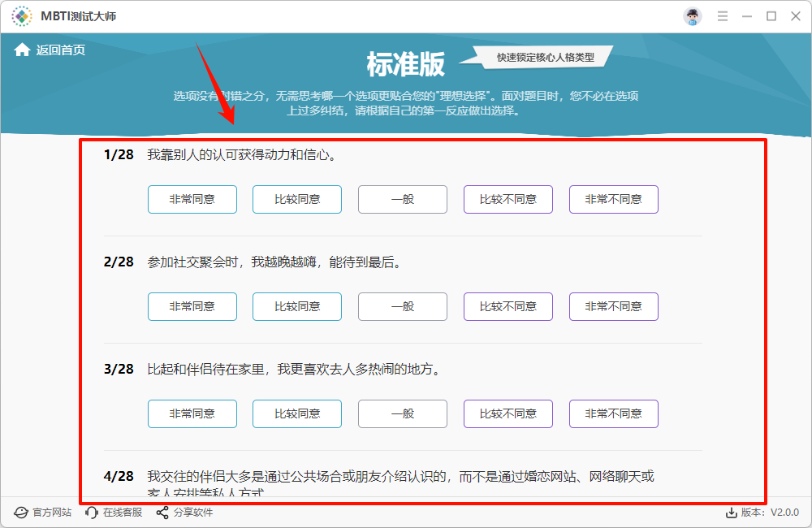Viewport: 812px width, 528px height.
Task: Select 一般 for question 2
Action: point(402,306)
